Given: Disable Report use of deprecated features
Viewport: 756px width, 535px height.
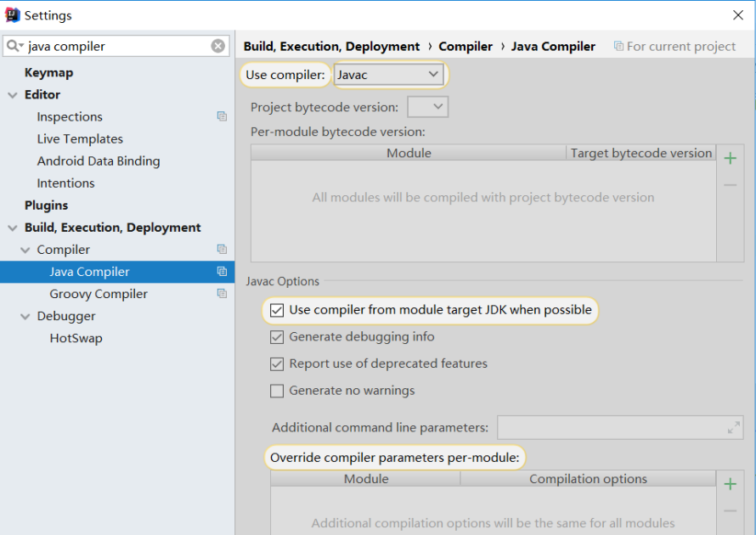Looking at the screenshot, I should (276, 363).
